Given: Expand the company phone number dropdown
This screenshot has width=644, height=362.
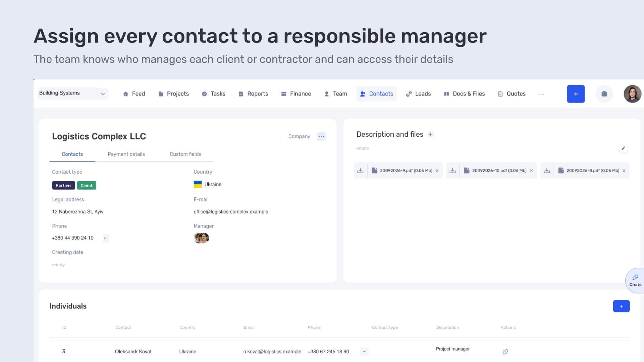Looking at the screenshot, I should click(105, 238).
